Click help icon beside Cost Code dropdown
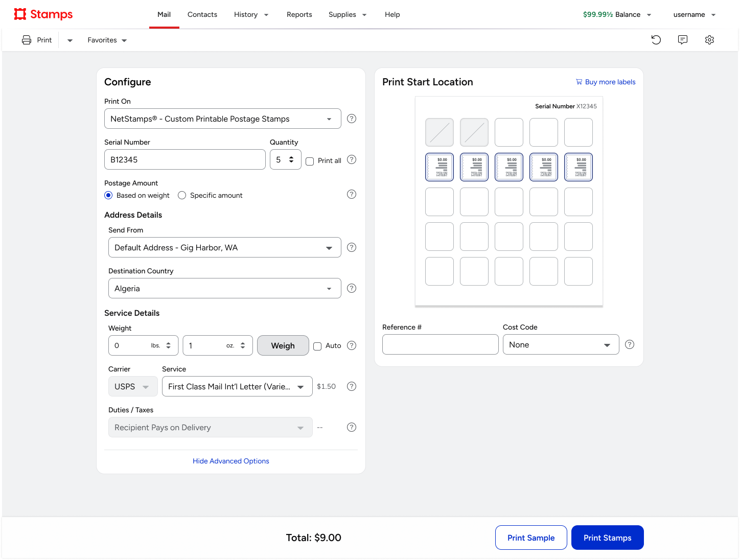Screen dimensions: 740x560 click(630, 344)
